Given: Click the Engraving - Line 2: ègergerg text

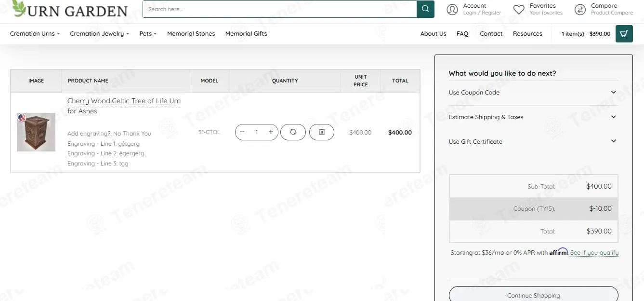Looking at the screenshot, I should point(106,153).
